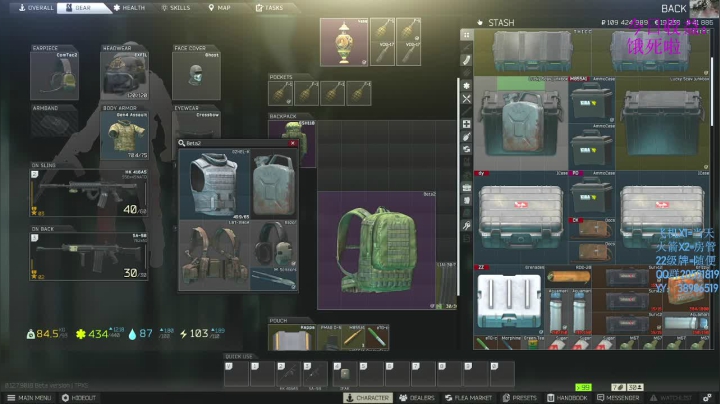Open the Handbook

coord(567,398)
